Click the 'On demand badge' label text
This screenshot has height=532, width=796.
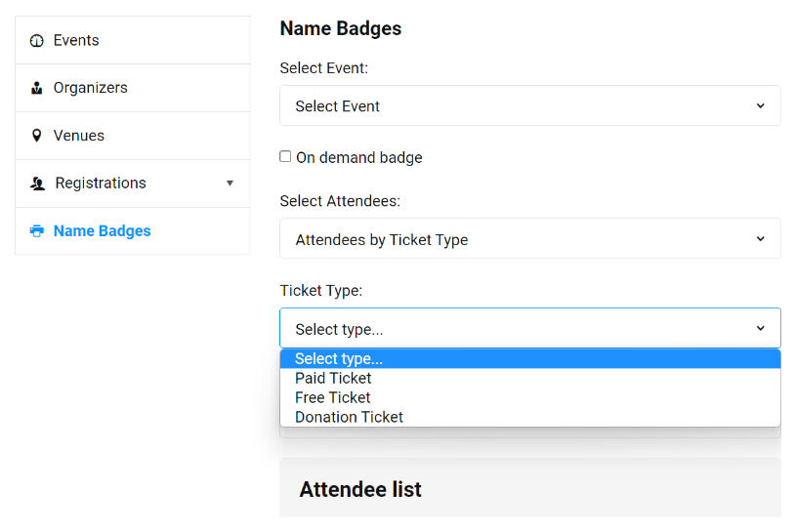point(358,158)
